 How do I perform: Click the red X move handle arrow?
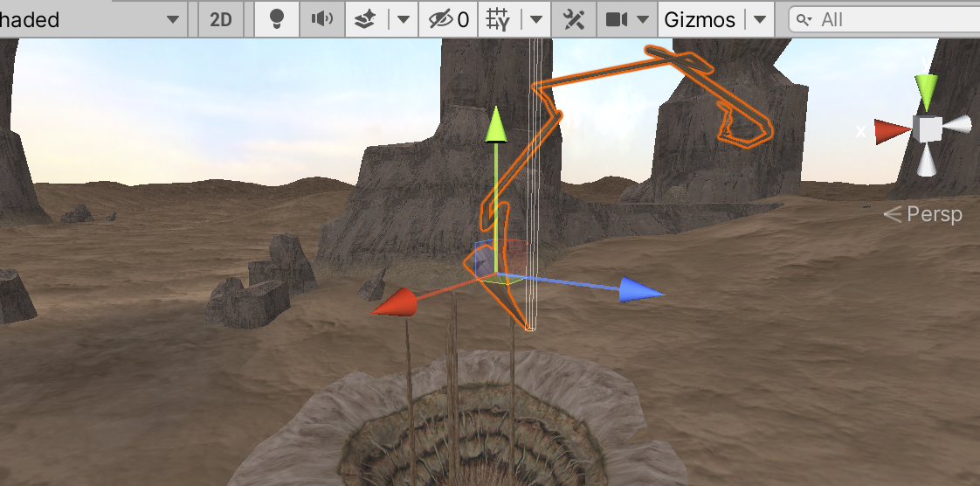395,303
